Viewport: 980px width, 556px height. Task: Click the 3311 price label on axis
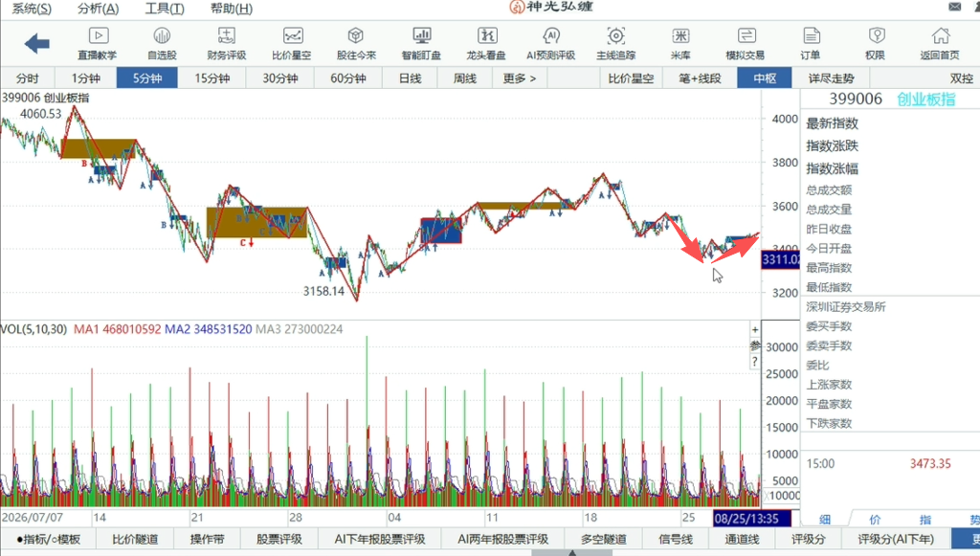pos(780,259)
